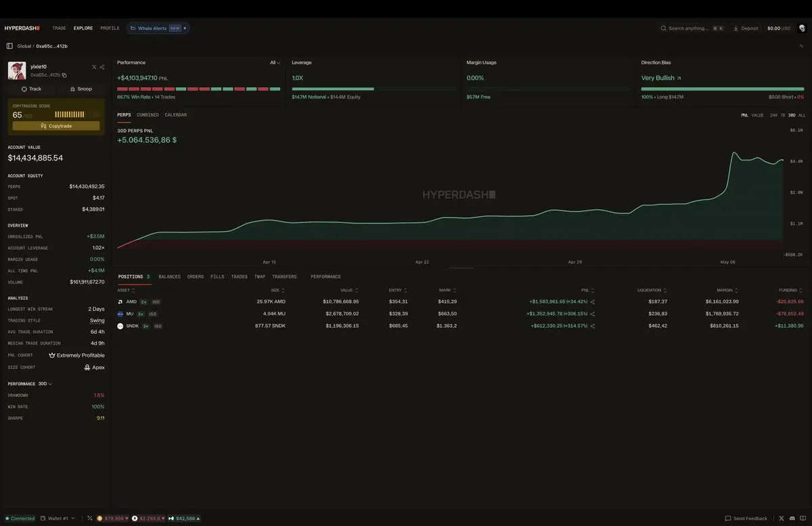Click the Leverage progress bar
Screen dimensions: 812x526
pyautogui.click(x=374, y=89)
